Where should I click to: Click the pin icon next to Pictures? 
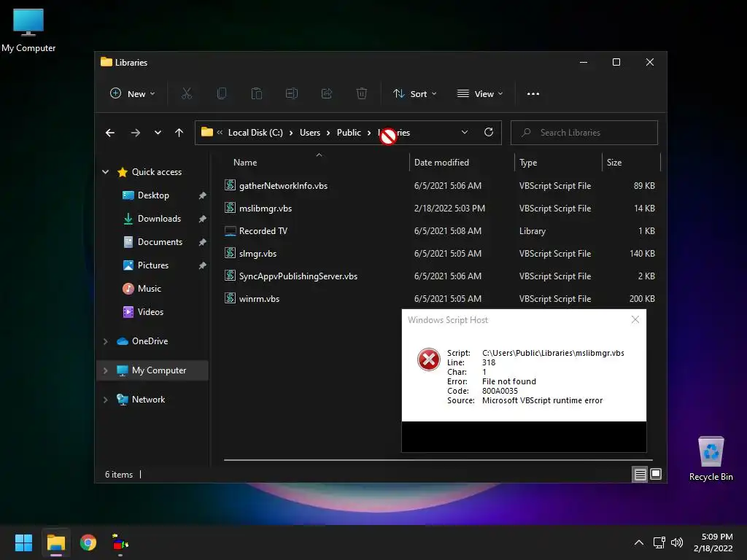pos(203,265)
